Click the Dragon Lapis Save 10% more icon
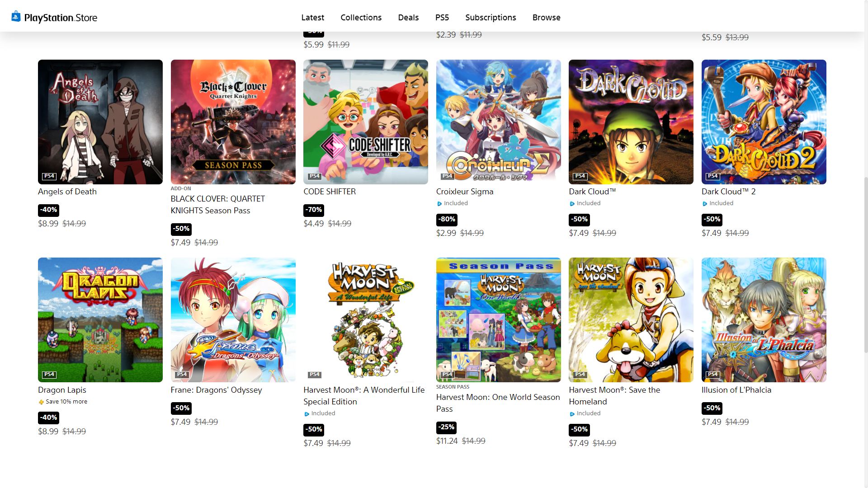Screen dimensions: 868x488 41,402
